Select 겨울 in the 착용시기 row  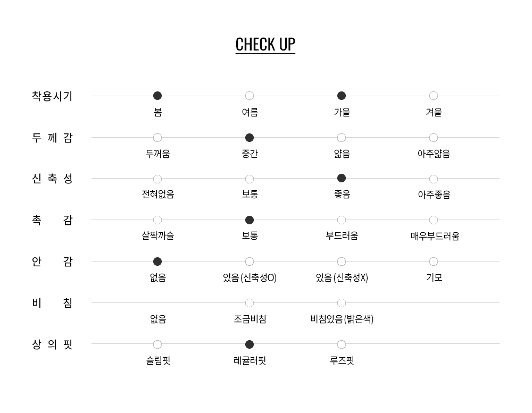pyautogui.click(x=434, y=96)
